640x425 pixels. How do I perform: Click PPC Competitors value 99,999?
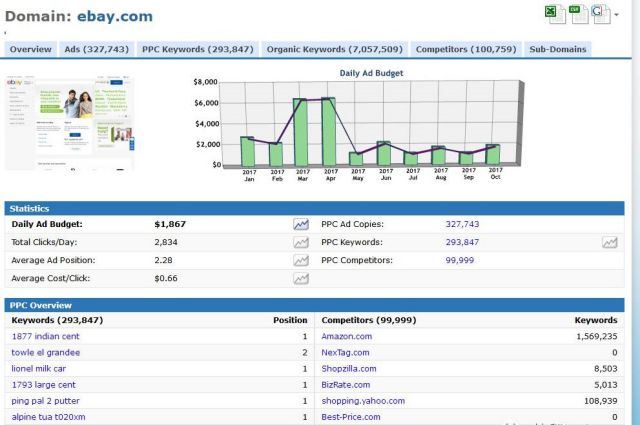(460, 260)
